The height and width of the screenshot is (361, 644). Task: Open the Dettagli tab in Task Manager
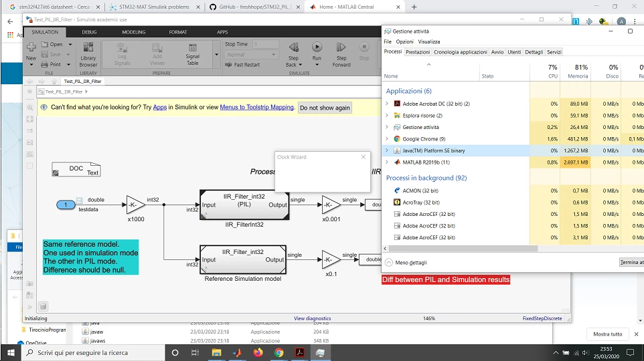coord(534,52)
